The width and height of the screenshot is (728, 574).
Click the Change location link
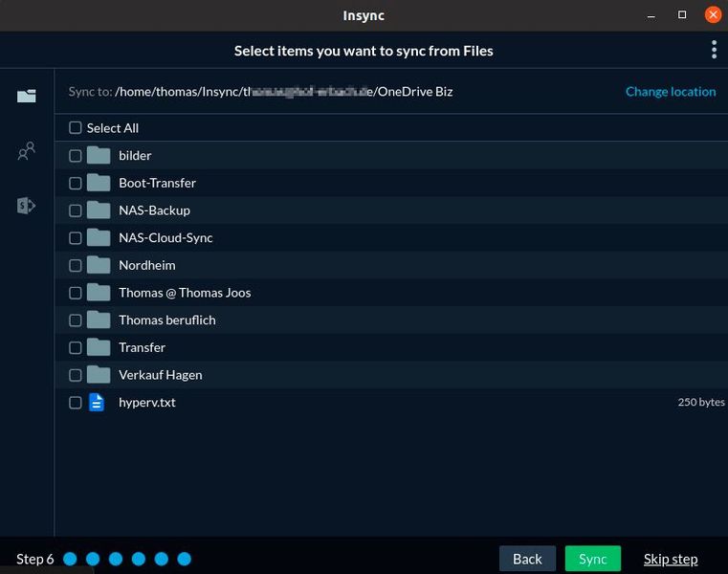coord(671,92)
